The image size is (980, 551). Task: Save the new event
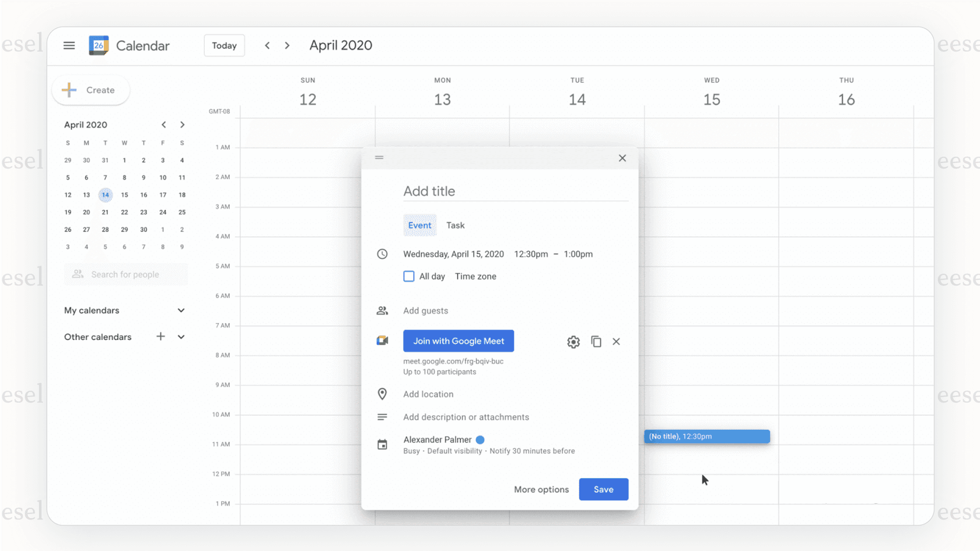(x=603, y=489)
